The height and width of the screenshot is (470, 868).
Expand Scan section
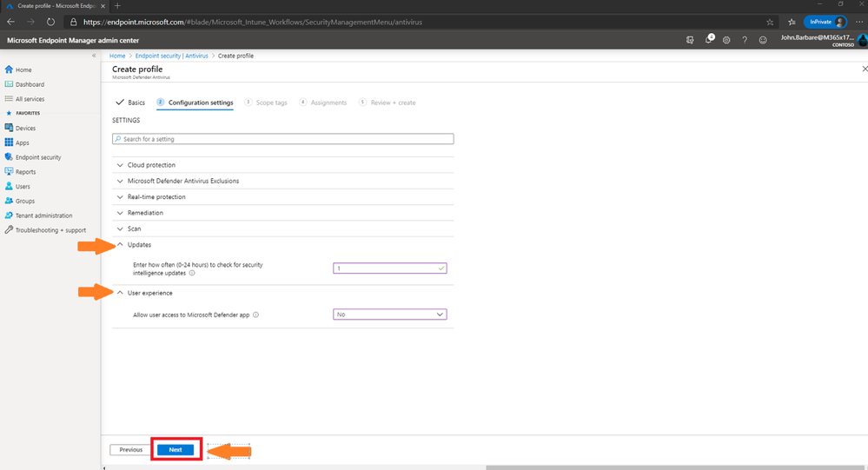coord(283,228)
